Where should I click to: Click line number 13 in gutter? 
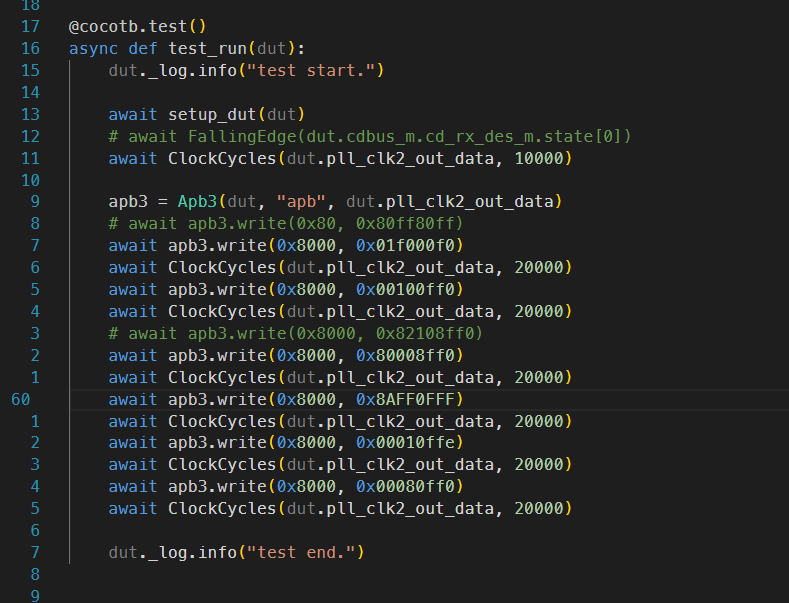[x=30, y=114]
